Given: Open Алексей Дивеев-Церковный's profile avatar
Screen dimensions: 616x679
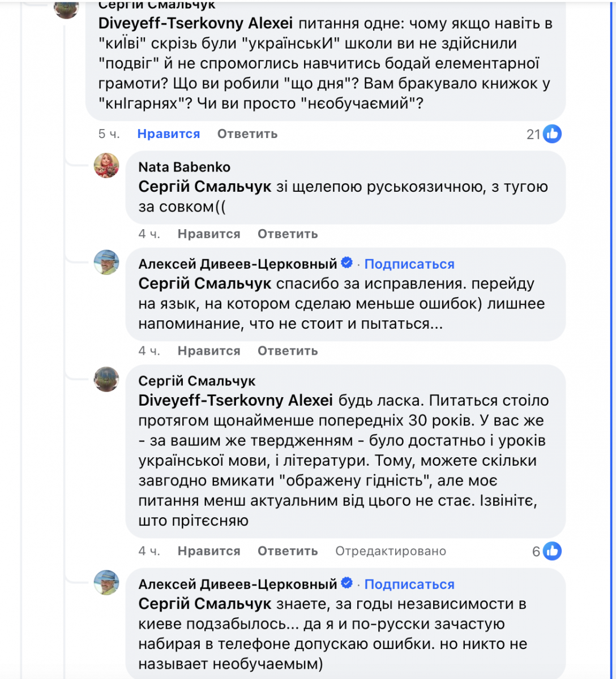Looking at the screenshot, I should coord(106,263).
